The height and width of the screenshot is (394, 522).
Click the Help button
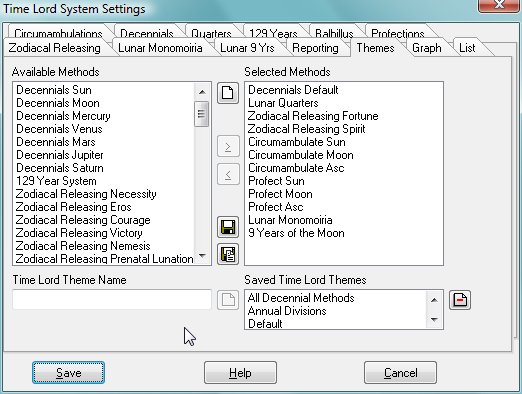tap(240, 373)
